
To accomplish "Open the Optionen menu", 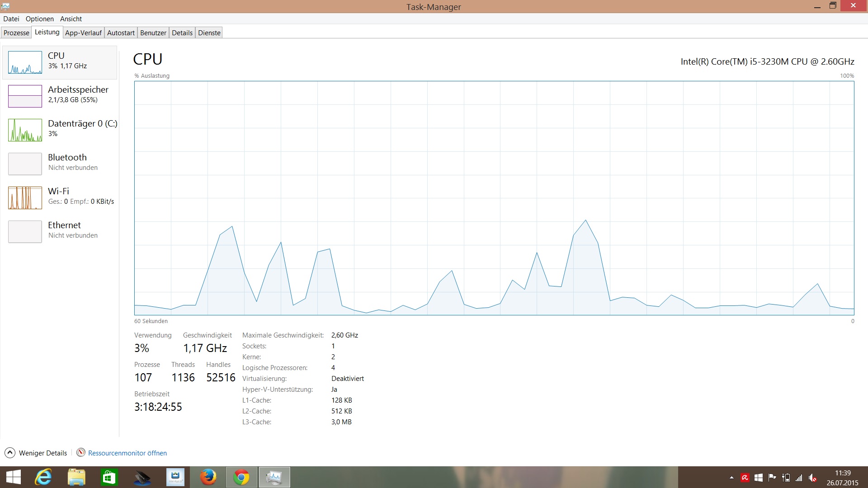I will (39, 19).
